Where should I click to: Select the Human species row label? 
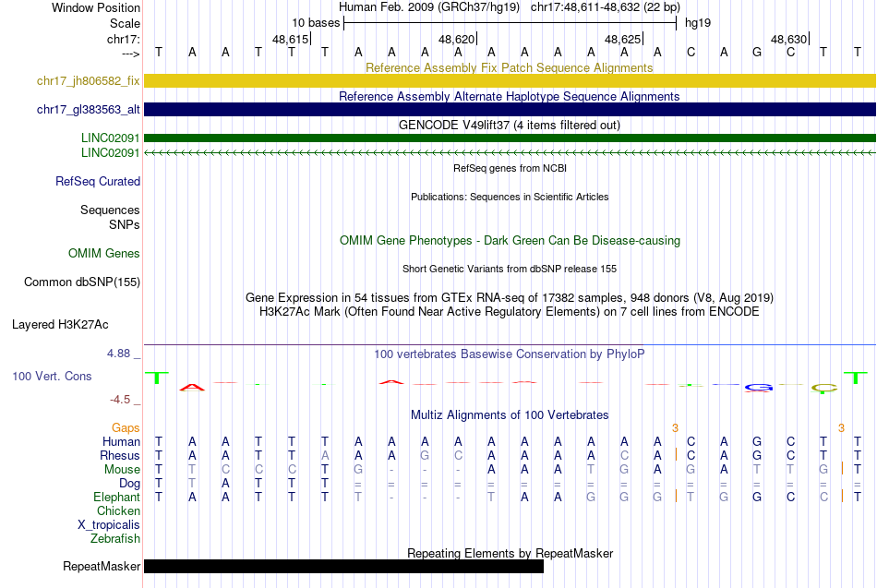tap(121, 442)
